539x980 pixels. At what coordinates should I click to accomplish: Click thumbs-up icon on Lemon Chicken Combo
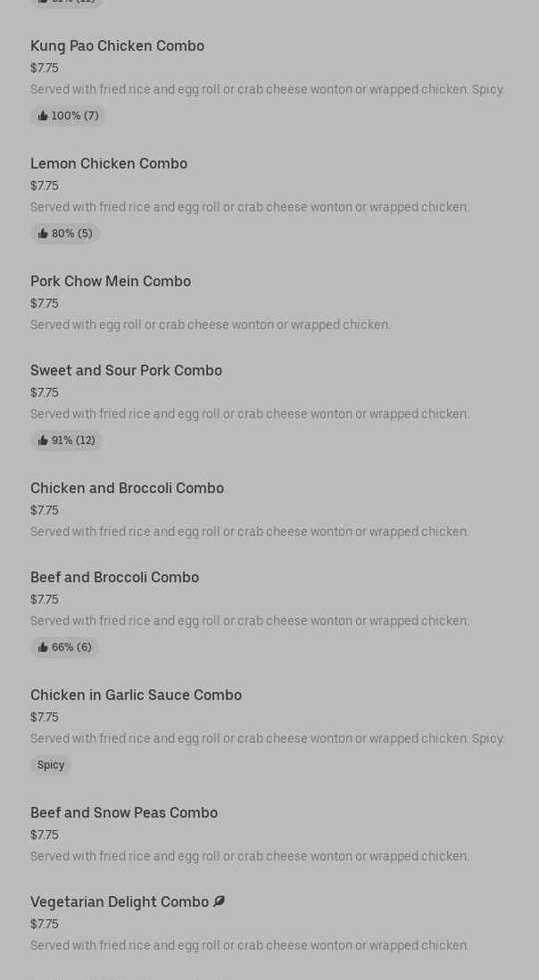coord(43,234)
